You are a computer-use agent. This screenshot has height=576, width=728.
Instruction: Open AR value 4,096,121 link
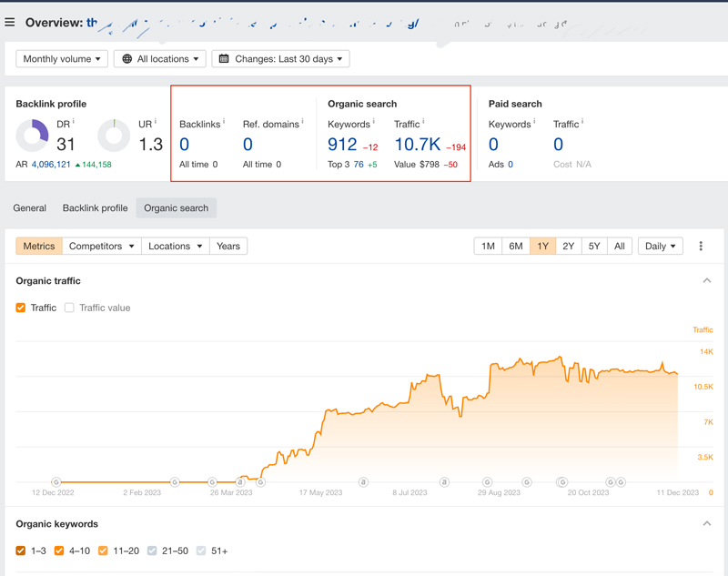[51, 165]
